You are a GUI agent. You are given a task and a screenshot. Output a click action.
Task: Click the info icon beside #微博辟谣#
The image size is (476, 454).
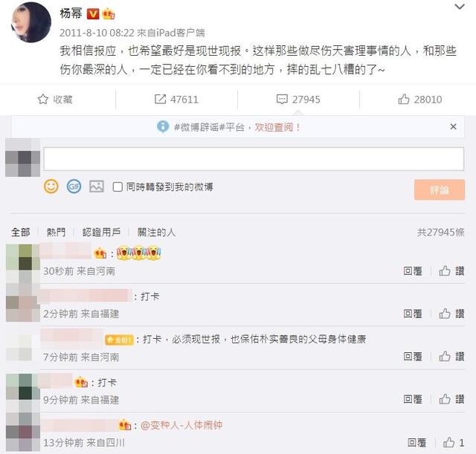point(163,126)
